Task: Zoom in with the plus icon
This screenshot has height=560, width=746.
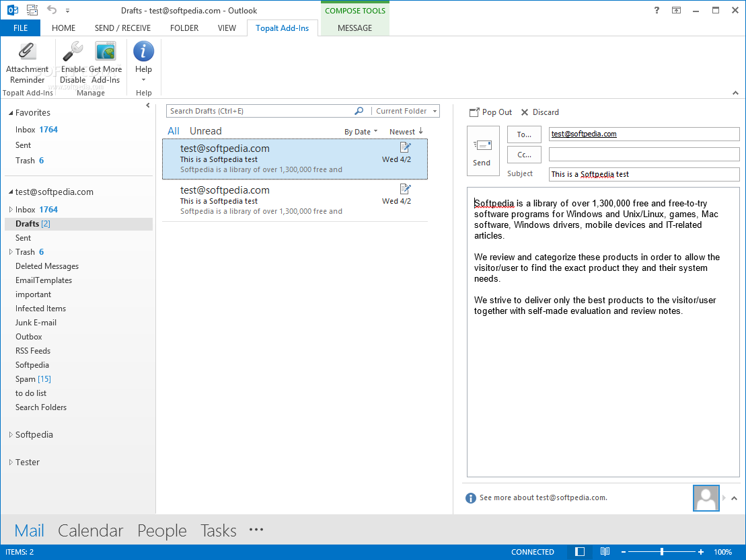Action: tap(701, 552)
